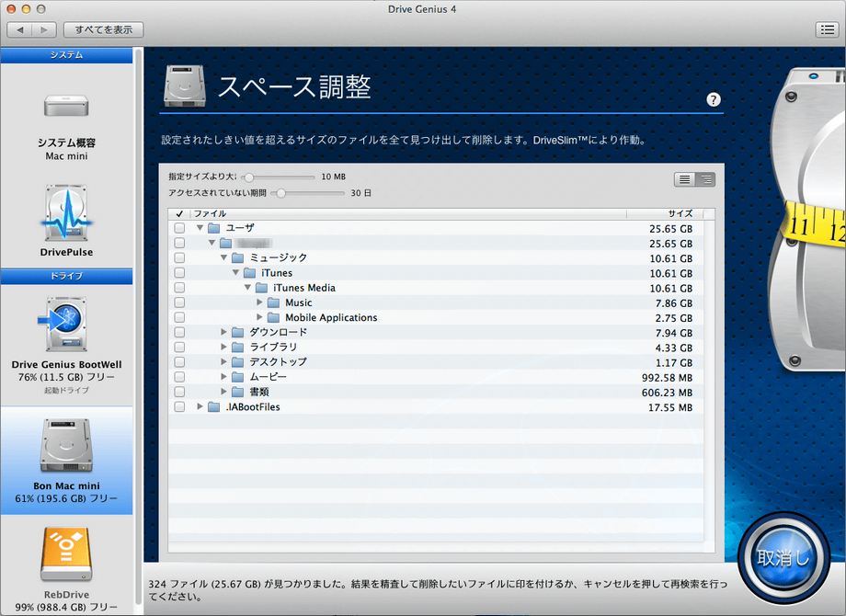Click the ムービー folder icon
The width and height of the screenshot is (846, 616).
coord(238,377)
